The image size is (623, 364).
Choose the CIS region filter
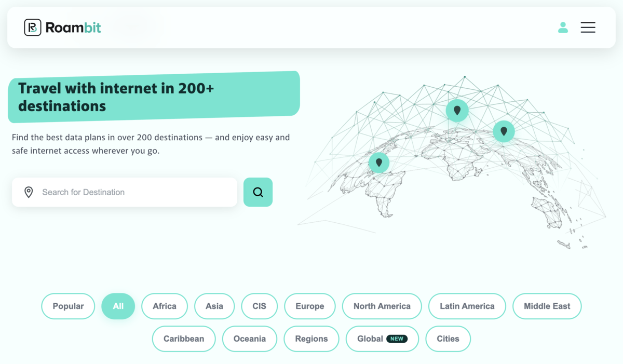(x=260, y=306)
